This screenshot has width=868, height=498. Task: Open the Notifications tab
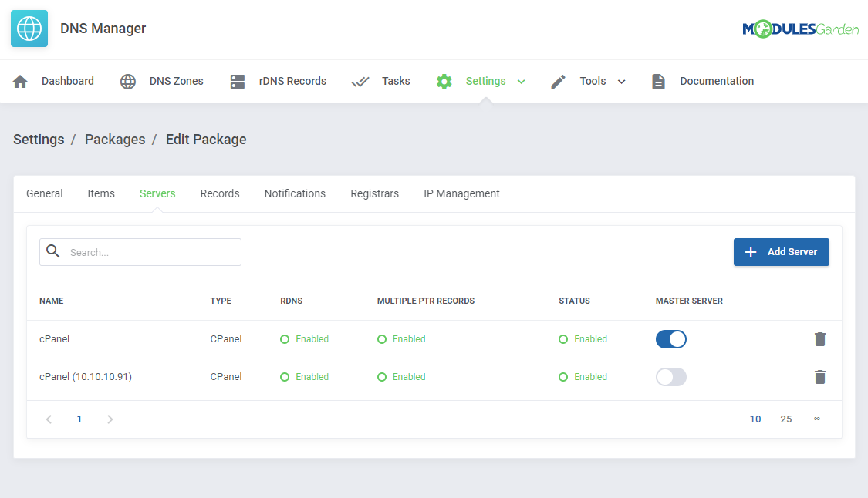click(x=295, y=193)
